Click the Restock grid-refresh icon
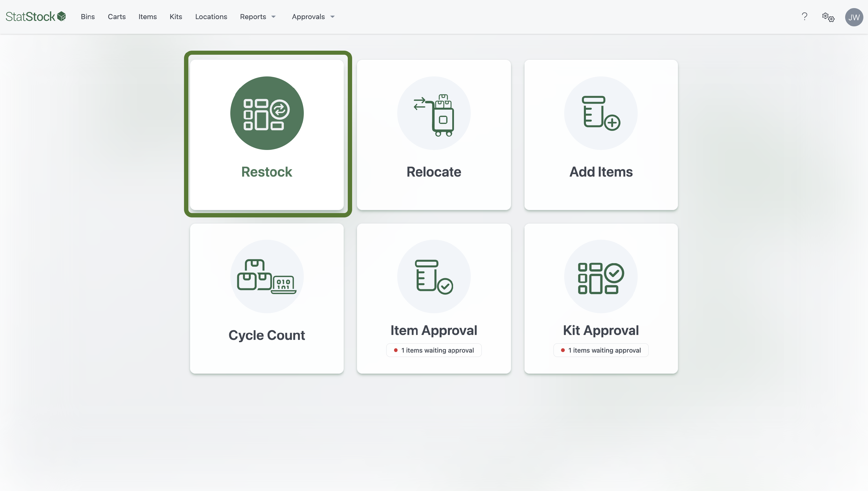The image size is (868, 491). (x=267, y=113)
